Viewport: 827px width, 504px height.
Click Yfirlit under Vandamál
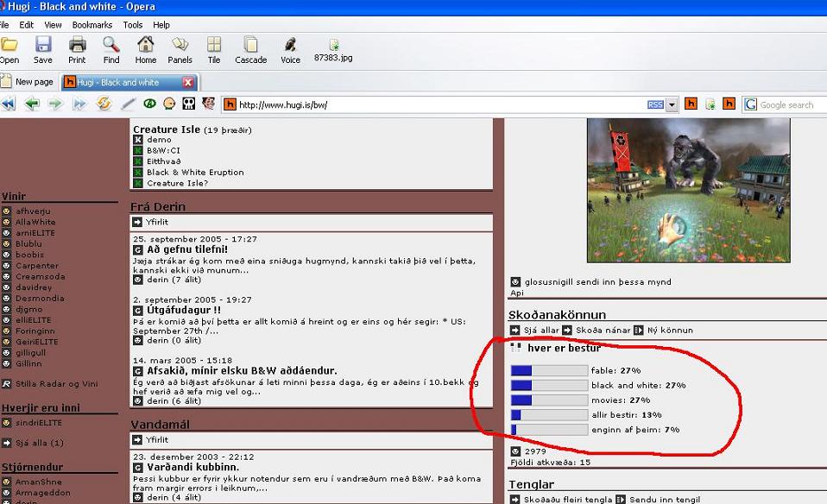[156, 439]
